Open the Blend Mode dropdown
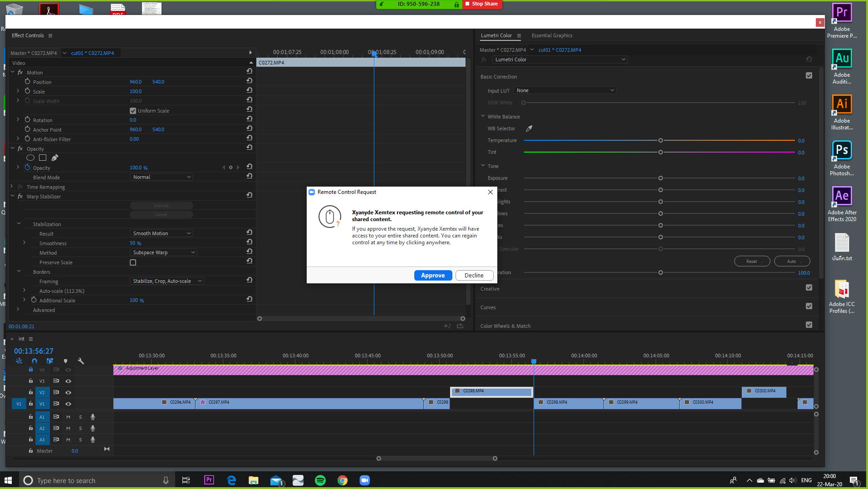The width and height of the screenshot is (868, 489). pos(162,177)
